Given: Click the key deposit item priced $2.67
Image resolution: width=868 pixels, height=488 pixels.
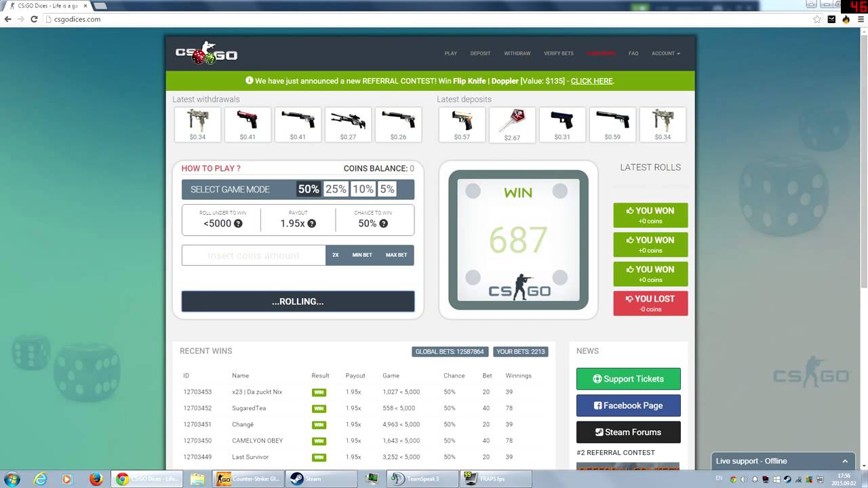Looking at the screenshot, I should (x=512, y=125).
